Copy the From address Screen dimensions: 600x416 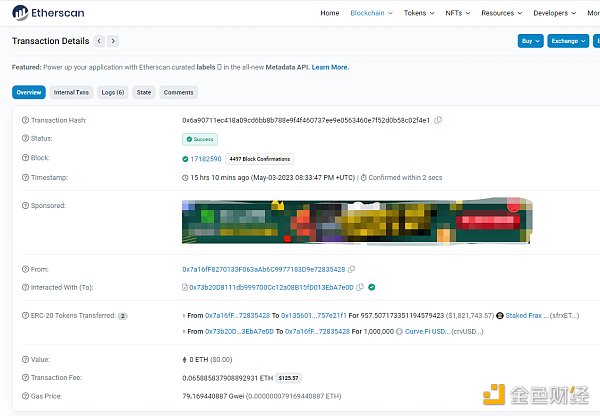[x=350, y=269]
